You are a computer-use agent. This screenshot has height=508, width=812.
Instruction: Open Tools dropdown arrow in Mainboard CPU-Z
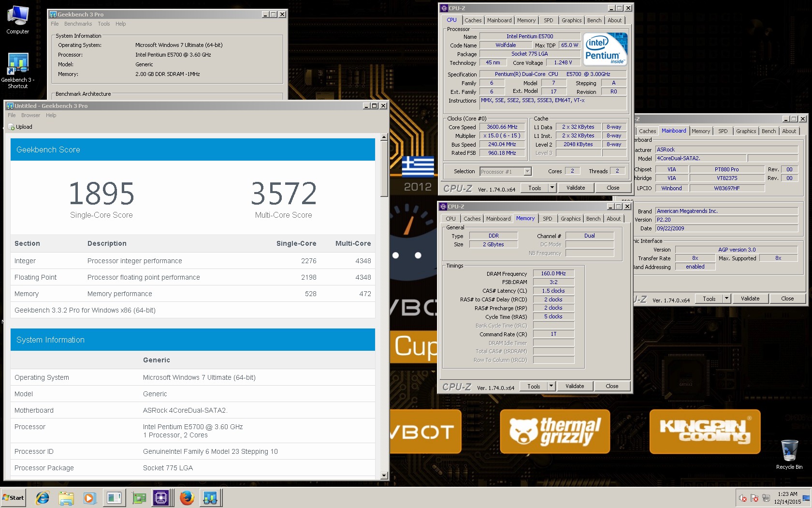(726, 299)
